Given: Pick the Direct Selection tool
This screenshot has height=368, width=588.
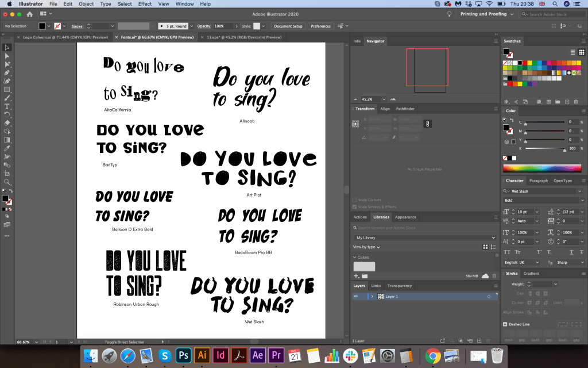Looking at the screenshot, I should click(x=7, y=56).
